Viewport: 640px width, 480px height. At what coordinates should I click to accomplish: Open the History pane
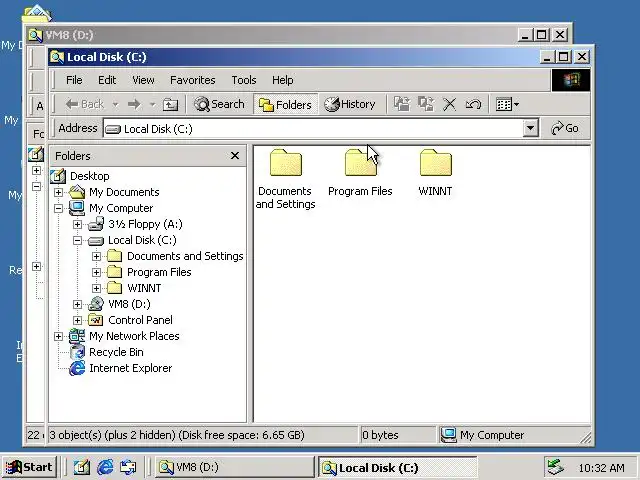pos(350,104)
